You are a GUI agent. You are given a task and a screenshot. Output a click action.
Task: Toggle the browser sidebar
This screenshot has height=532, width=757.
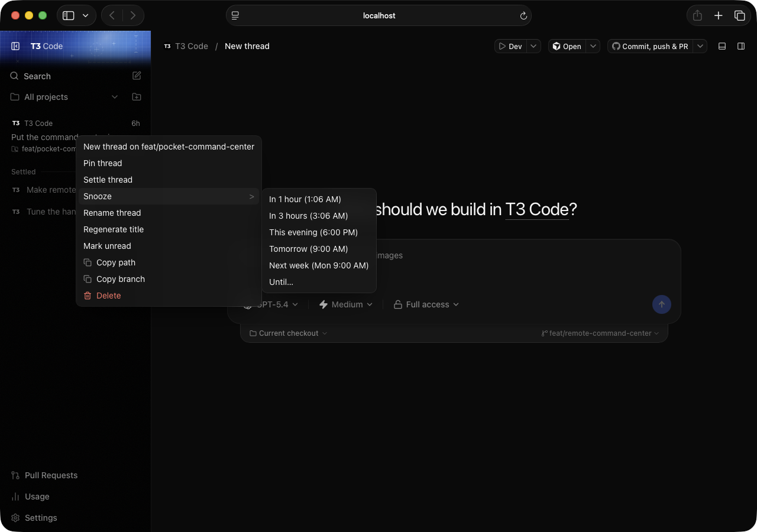pos(69,16)
